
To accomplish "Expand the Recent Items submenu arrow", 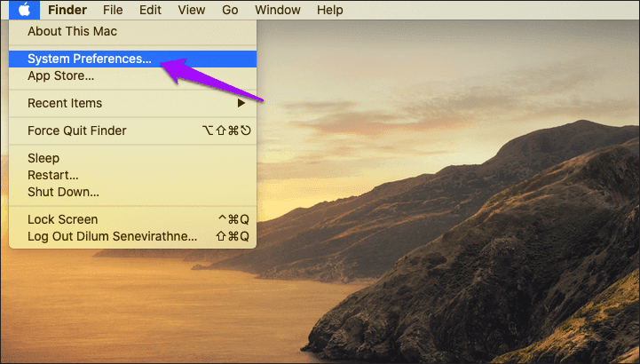I will coord(241,103).
